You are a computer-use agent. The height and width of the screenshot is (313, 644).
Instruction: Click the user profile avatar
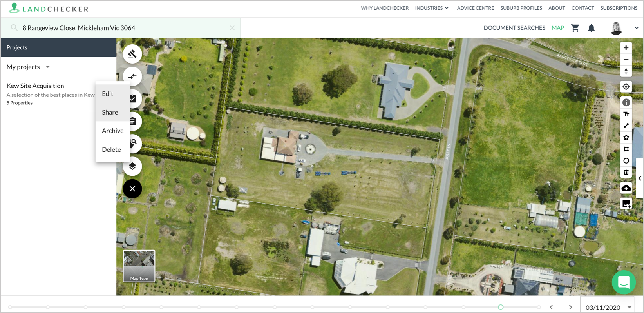616,28
